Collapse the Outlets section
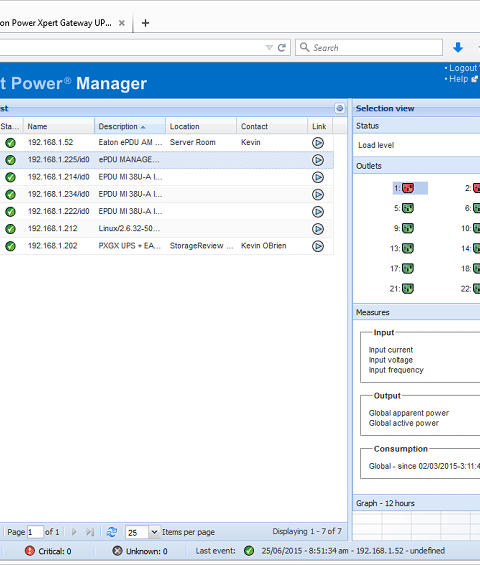The image size is (480, 565). click(416, 166)
